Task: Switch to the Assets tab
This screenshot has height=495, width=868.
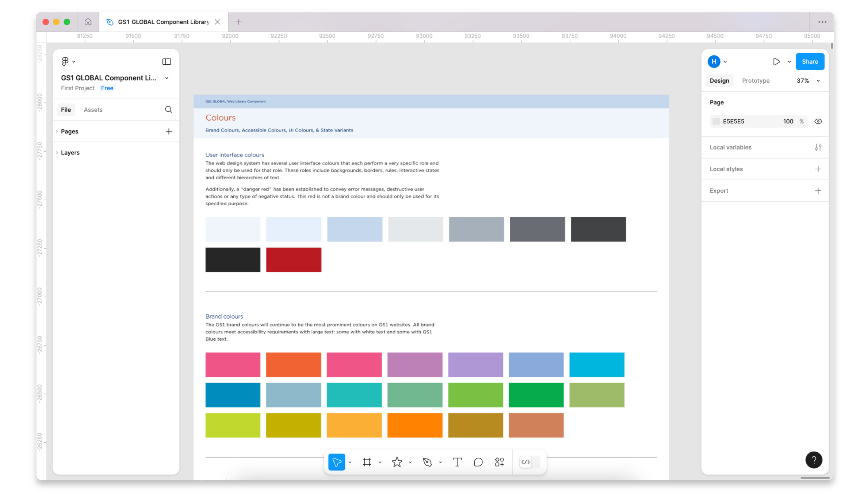Action: point(93,110)
